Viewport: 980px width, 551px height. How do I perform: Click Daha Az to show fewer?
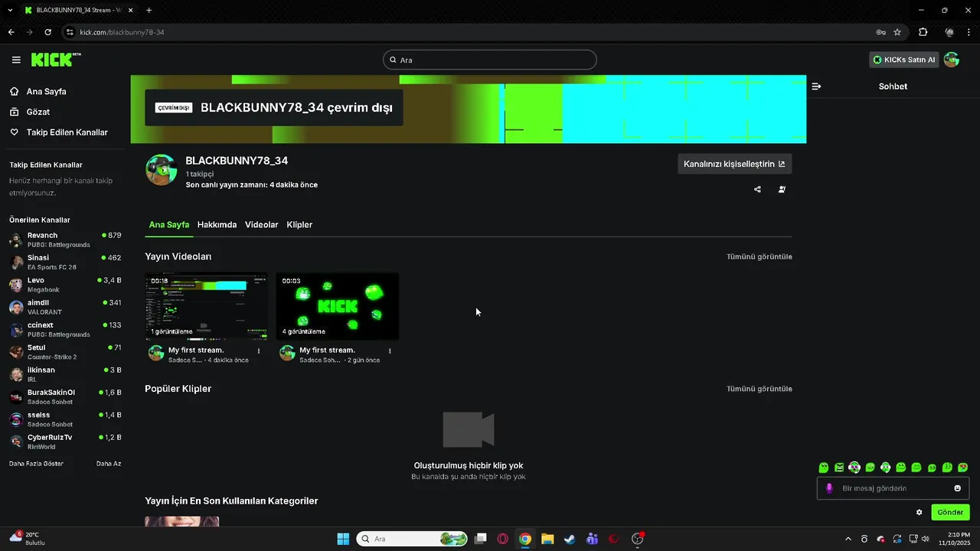pyautogui.click(x=109, y=464)
